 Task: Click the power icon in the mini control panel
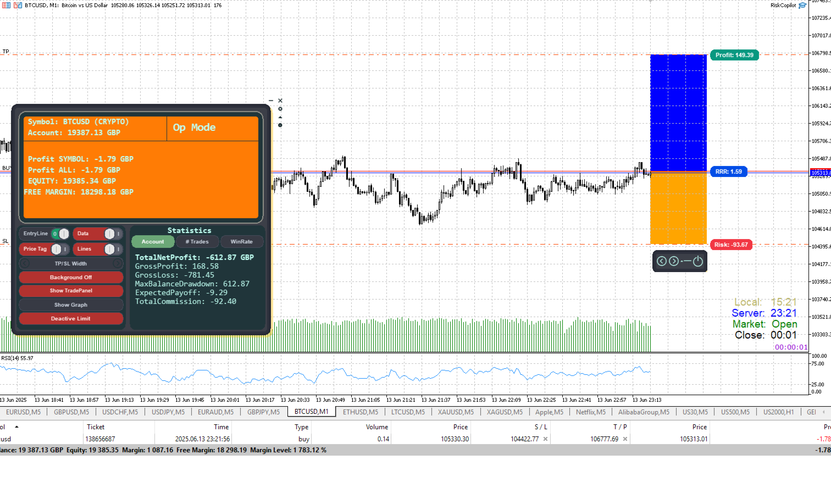(x=698, y=261)
